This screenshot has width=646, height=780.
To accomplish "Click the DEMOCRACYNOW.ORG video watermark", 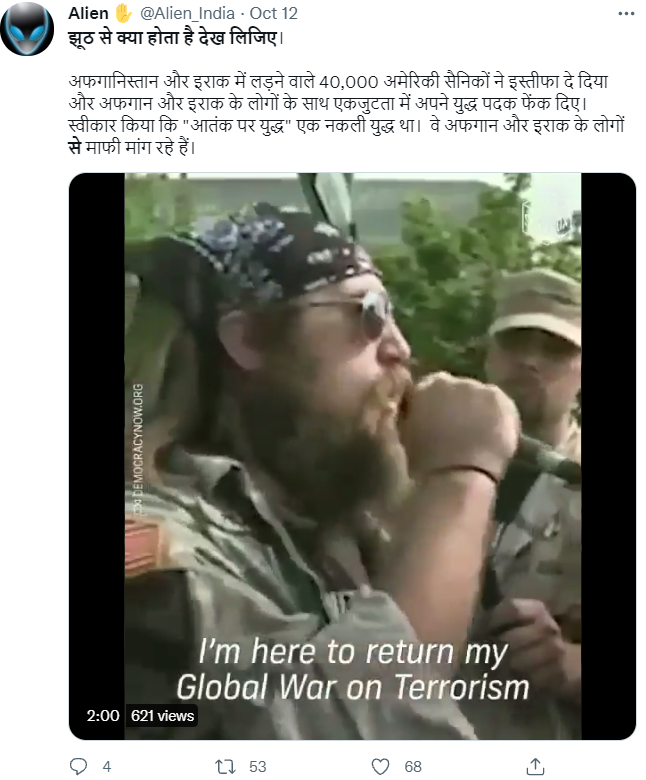I will click(138, 449).
